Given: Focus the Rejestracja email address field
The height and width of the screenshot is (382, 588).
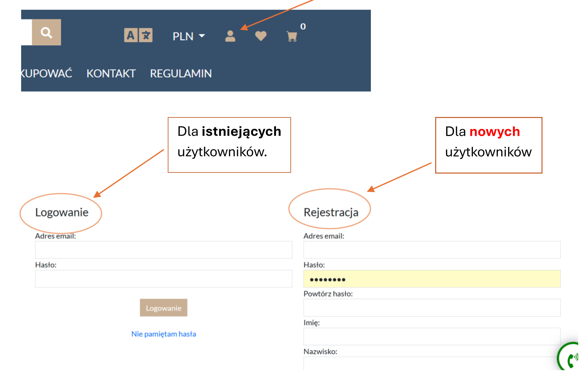Looking at the screenshot, I should point(432,250).
